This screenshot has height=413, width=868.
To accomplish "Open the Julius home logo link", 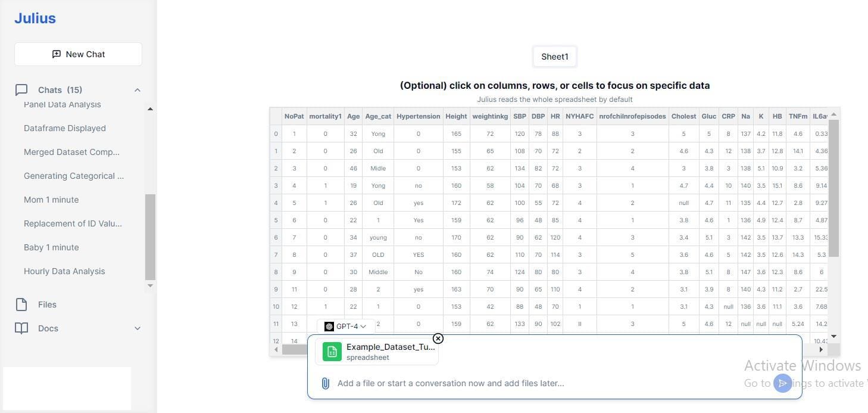I will click(x=35, y=18).
